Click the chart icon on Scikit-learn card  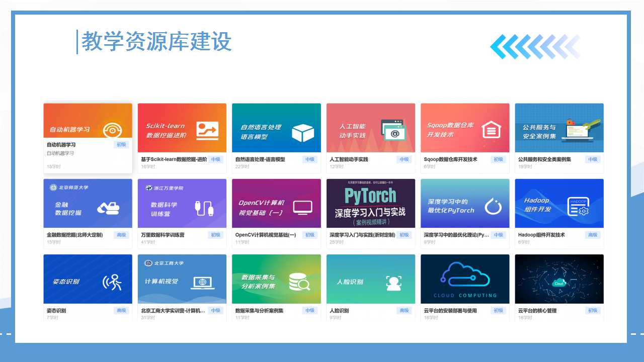(x=207, y=131)
